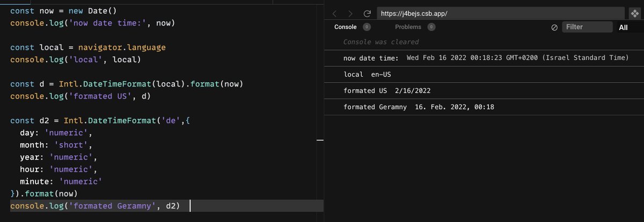This screenshot has width=644, height=222.
Task: Click the console.log('formated US', d) line
Action: tap(80, 96)
